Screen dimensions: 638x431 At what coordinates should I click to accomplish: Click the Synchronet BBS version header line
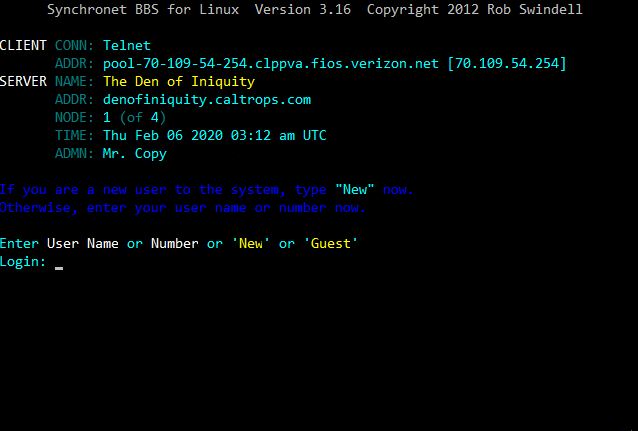315,9
